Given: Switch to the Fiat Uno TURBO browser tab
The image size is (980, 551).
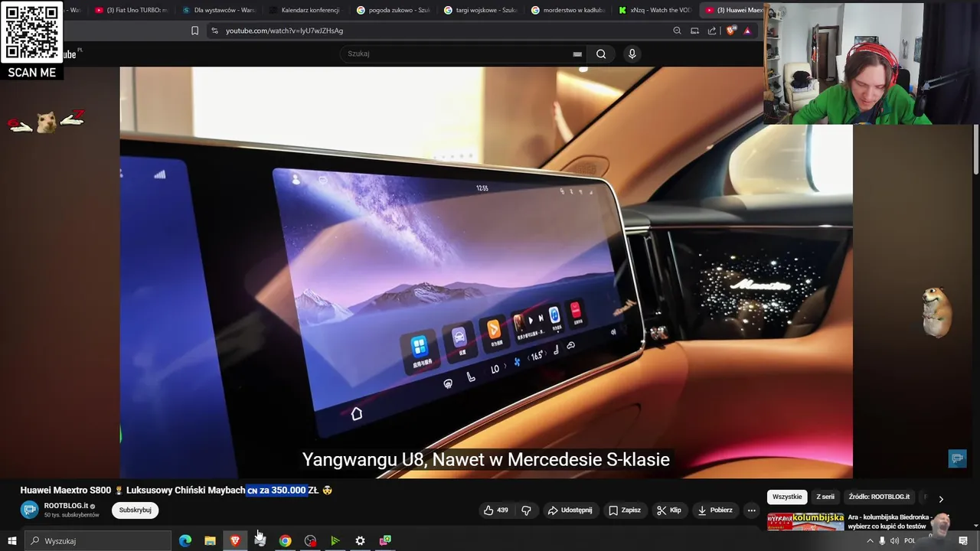Looking at the screenshot, I should click(x=131, y=10).
